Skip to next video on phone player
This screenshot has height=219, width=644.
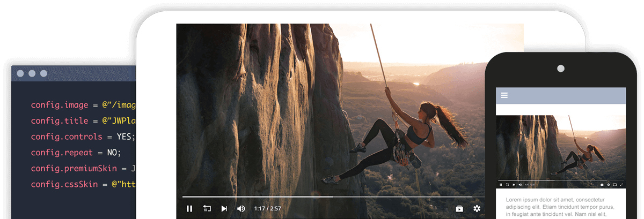coord(514,185)
